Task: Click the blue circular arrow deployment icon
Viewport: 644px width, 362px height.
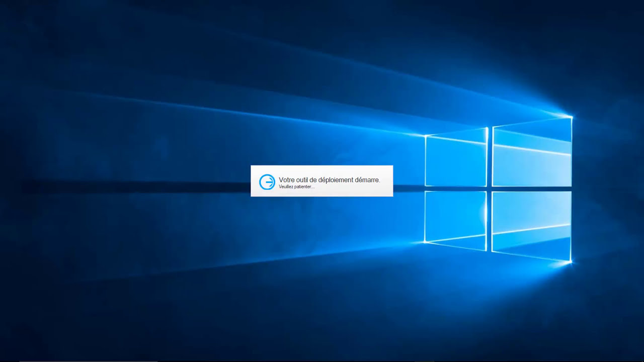Action: pyautogui.click(x=267, y=182)
